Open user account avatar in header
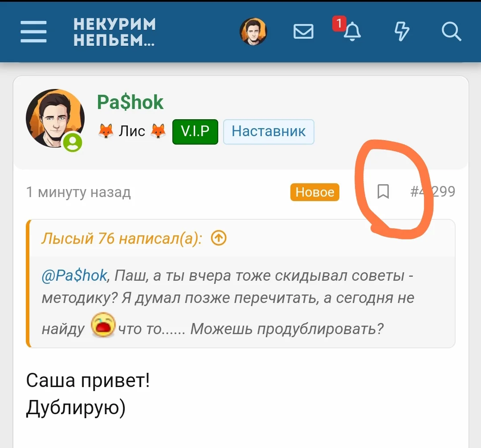 (x=253, y=31)
